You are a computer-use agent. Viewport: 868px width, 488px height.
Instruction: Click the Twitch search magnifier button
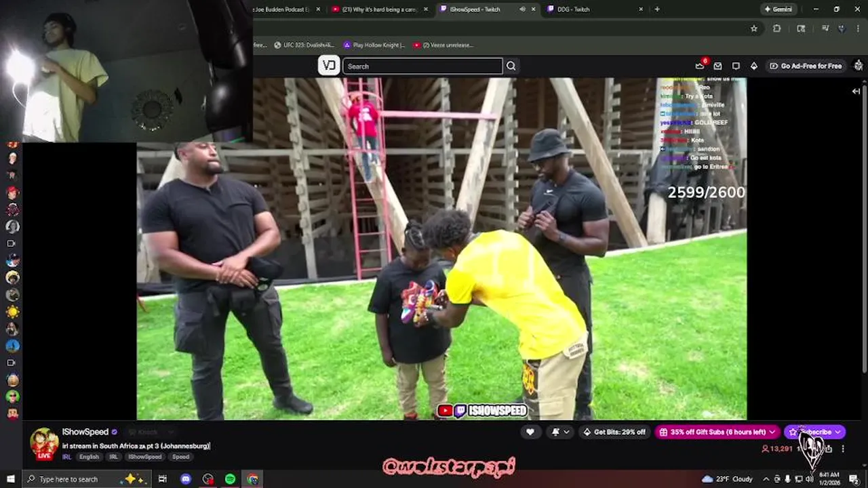pos(511,66)
